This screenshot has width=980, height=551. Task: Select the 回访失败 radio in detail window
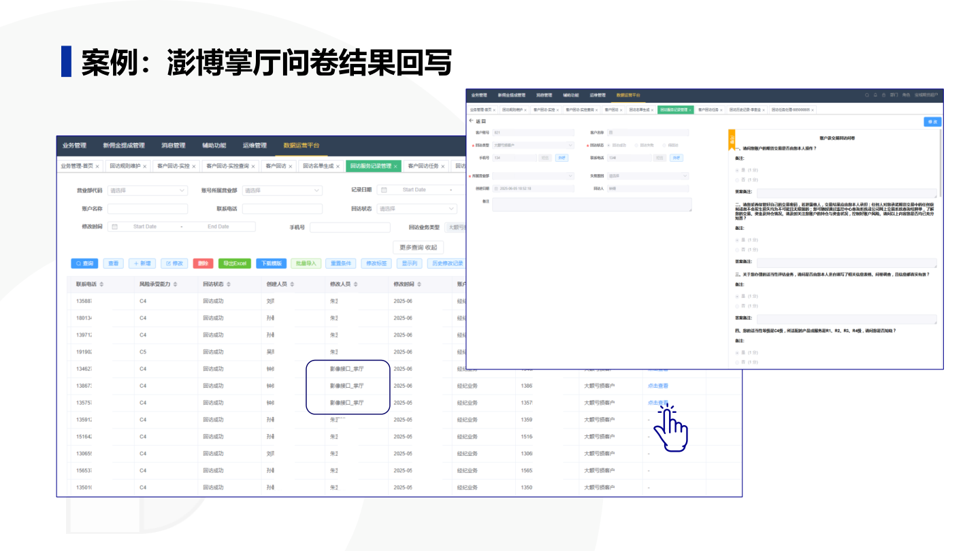[636, 145]
